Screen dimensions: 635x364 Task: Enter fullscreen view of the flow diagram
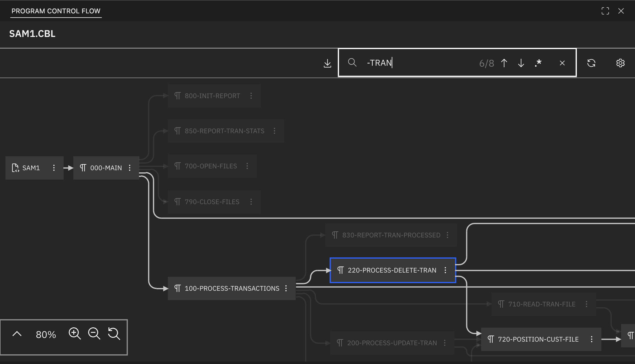[606, 11]
